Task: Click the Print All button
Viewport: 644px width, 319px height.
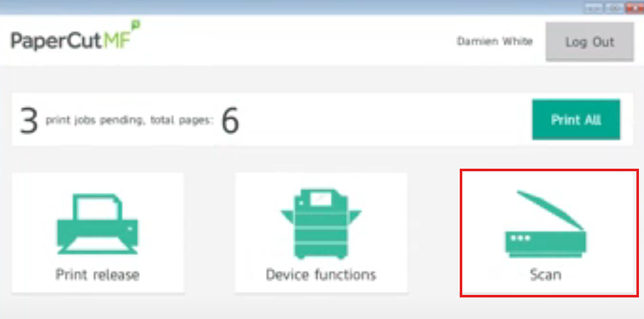Action: 576,120
